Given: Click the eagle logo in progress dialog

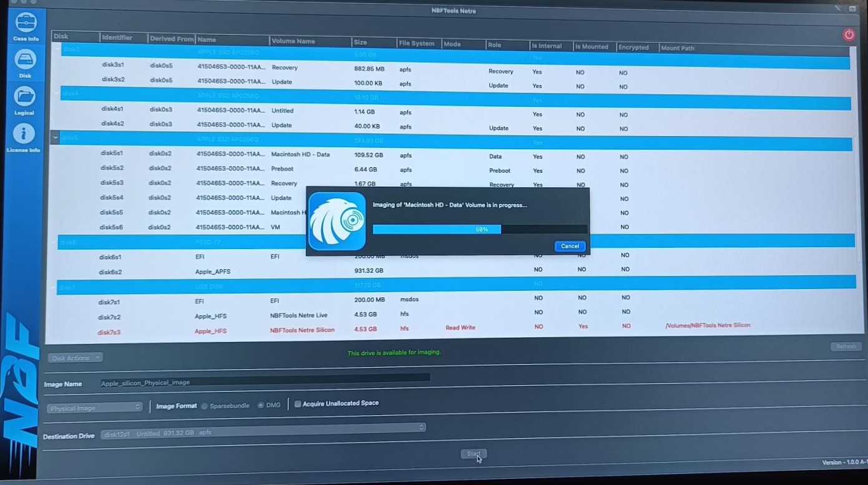Looking at the screenshot, I should 337,221.
